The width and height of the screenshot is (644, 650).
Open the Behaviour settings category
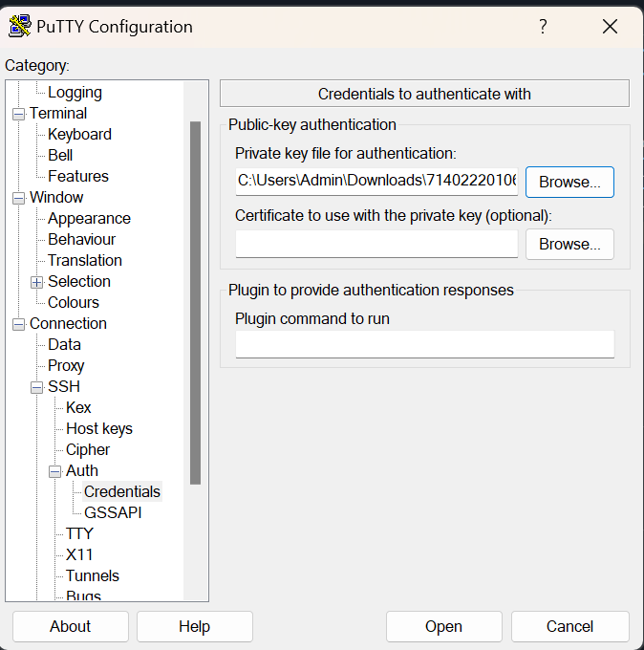pos(81,240)
